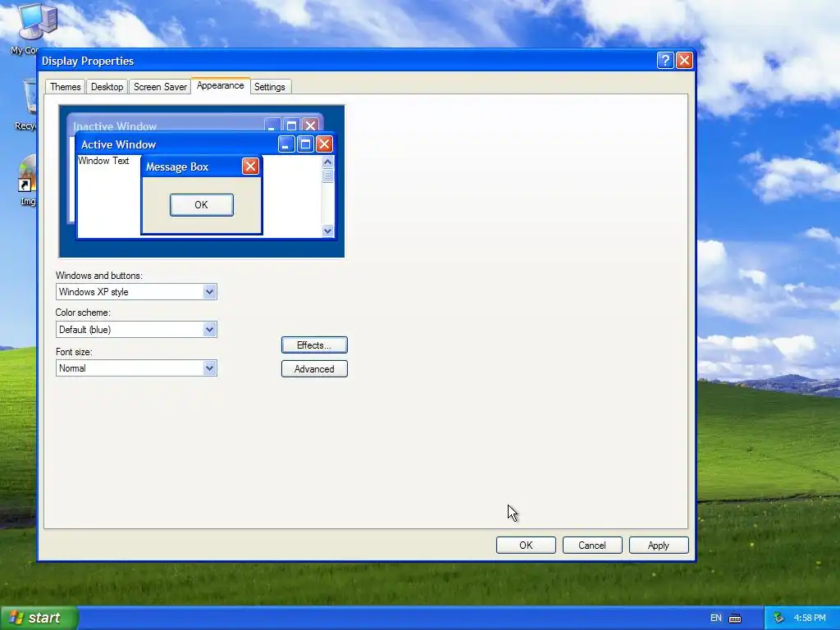Screen dimensions: 840x630
Task: Click the preview scrollbar down arrow
Action: [x=327, y=231]
